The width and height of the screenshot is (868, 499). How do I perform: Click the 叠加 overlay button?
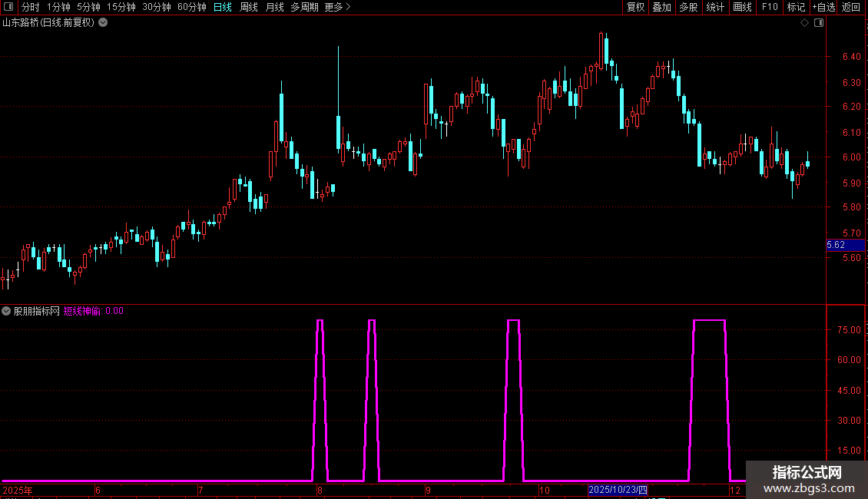pos(661,7)
